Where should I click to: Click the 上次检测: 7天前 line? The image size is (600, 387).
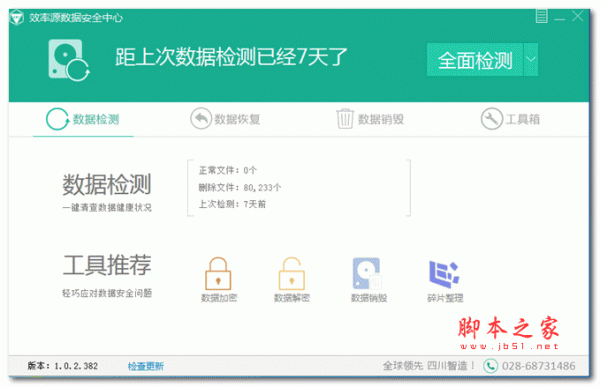[x=232, y=204]
